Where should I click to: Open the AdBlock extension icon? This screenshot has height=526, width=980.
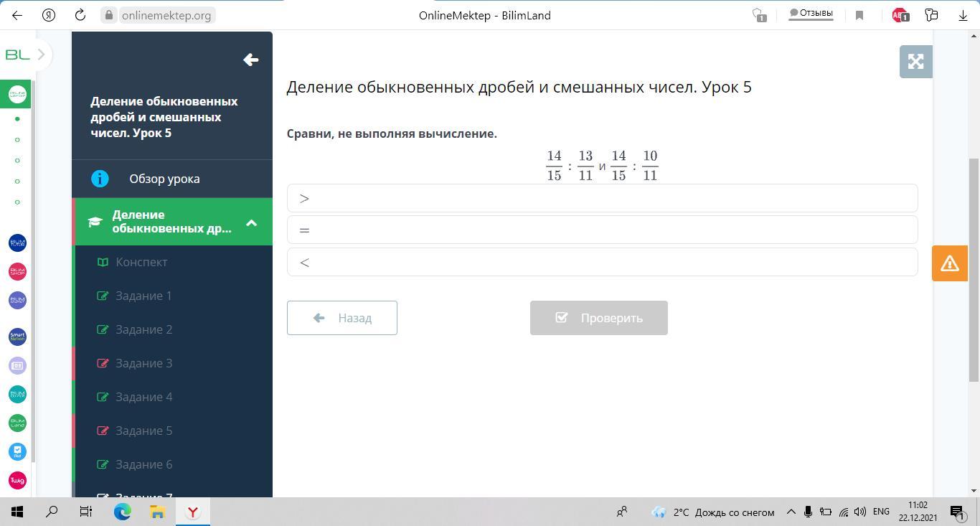point(900,15)
